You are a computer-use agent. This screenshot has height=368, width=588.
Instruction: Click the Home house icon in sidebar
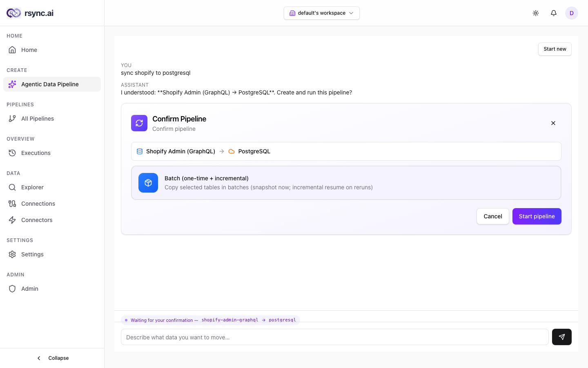(12, 50)
